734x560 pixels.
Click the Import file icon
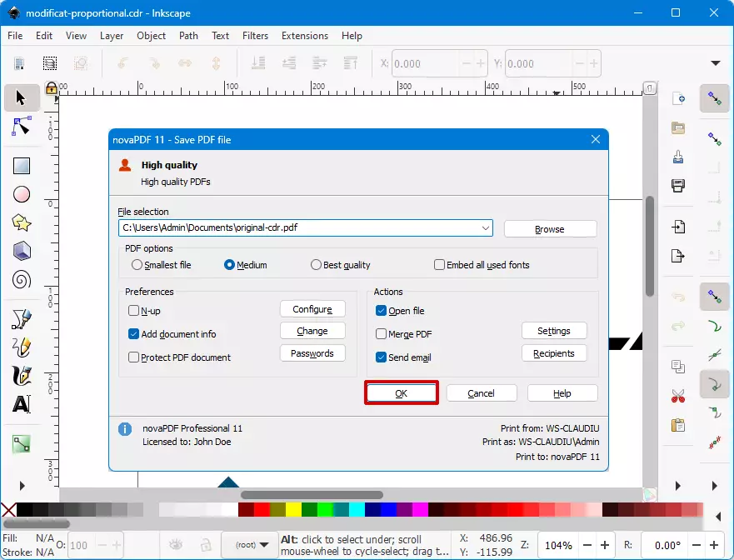point(678,227)
